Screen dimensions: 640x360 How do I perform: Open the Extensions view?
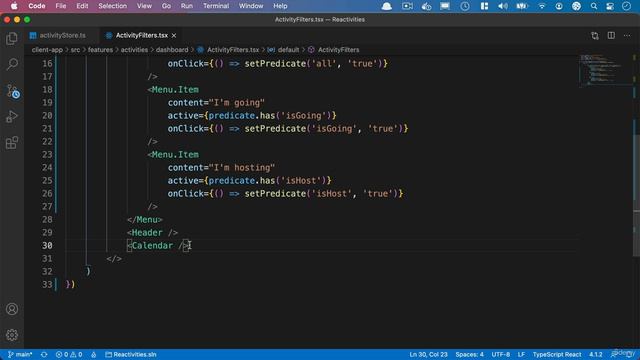(x=12, y=143)
